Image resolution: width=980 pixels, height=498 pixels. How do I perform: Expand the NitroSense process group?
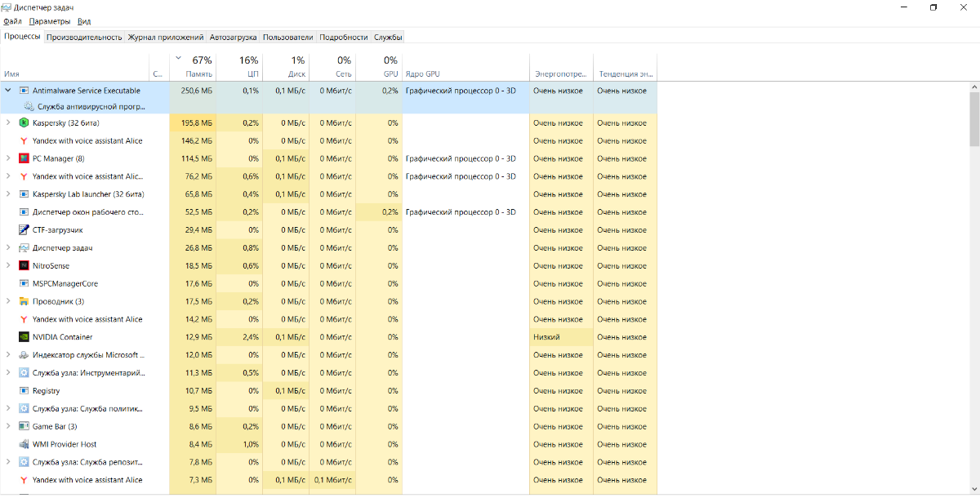[x=8, y=266]
